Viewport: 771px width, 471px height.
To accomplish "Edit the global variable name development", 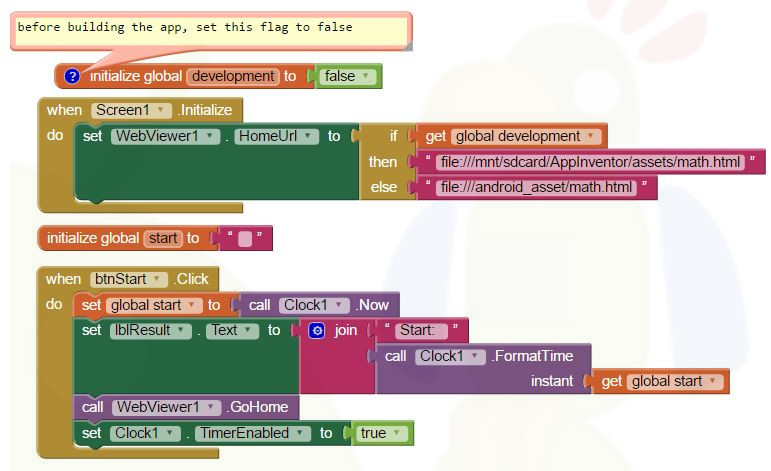I will (x=233, y=76).
